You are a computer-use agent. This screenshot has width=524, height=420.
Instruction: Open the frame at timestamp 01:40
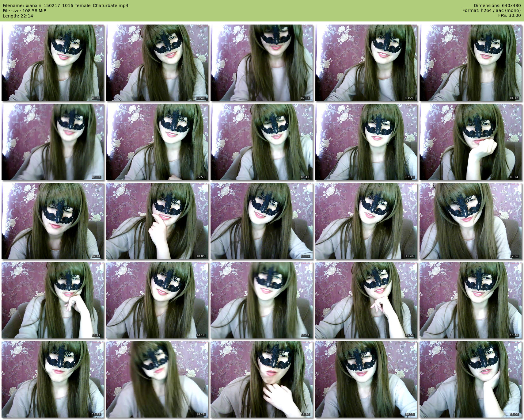click(157, 63)
